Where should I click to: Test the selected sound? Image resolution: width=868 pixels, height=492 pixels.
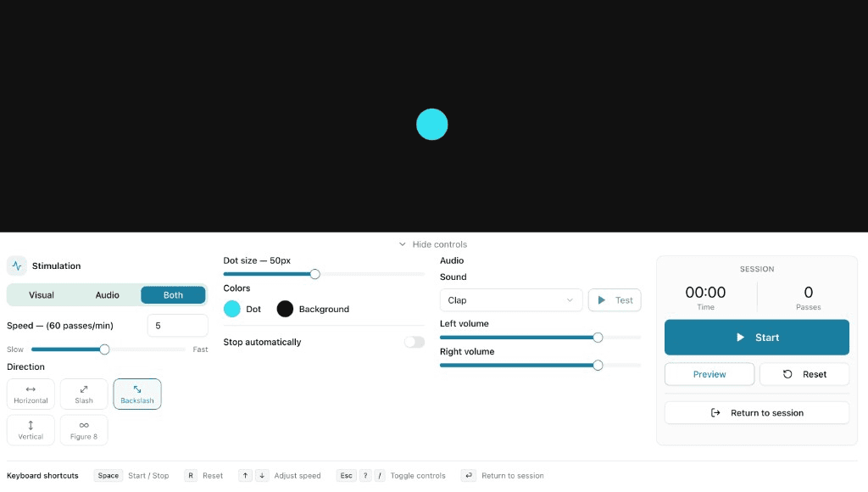615,300
